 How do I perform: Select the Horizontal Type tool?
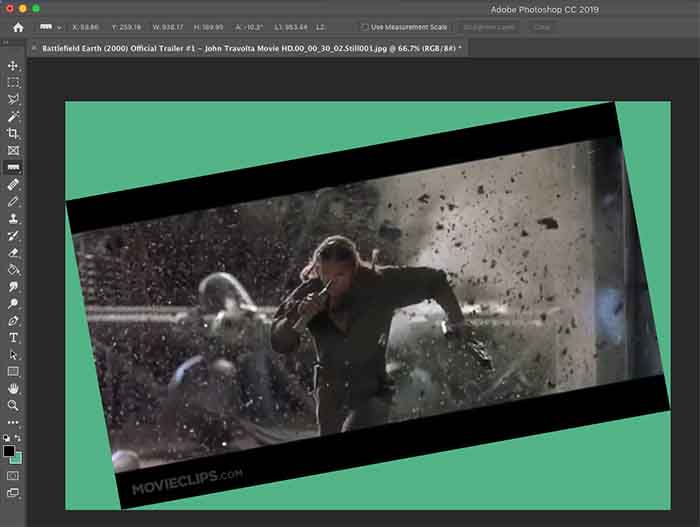click(x=13, y=337)
